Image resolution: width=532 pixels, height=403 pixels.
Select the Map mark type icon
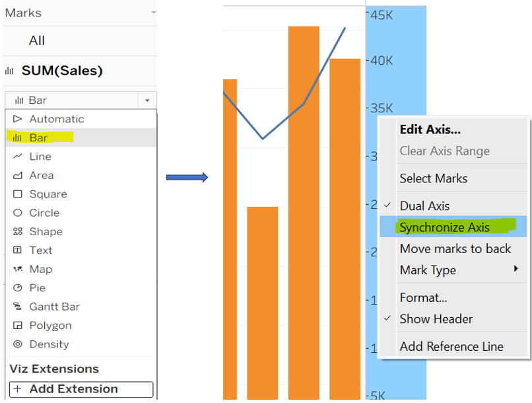[x=18, y=269]
